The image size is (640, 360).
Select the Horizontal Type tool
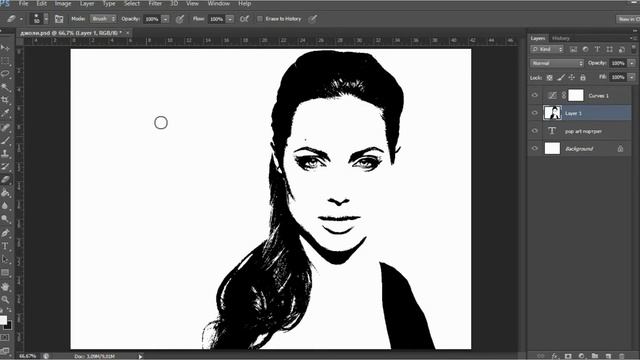(5, 246)
